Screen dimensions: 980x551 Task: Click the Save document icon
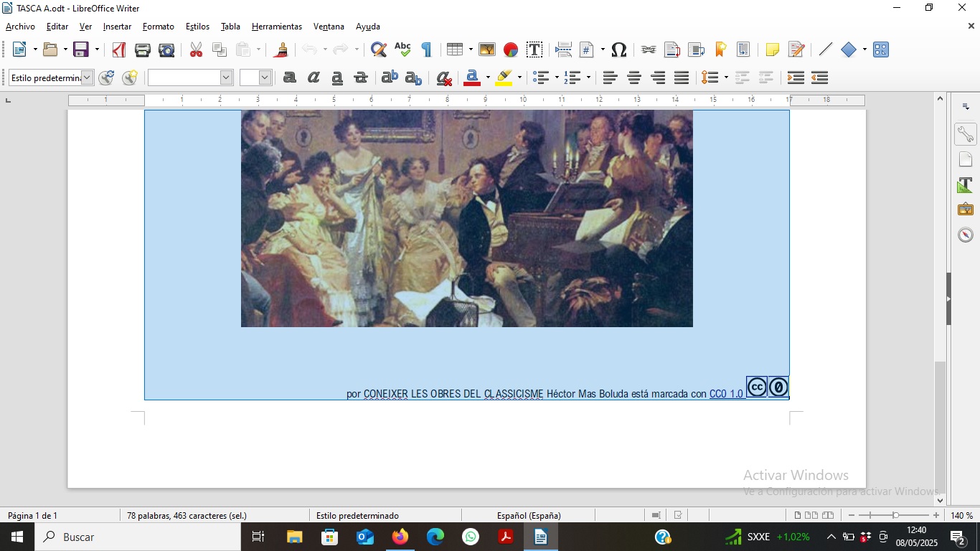click(81, 50)
